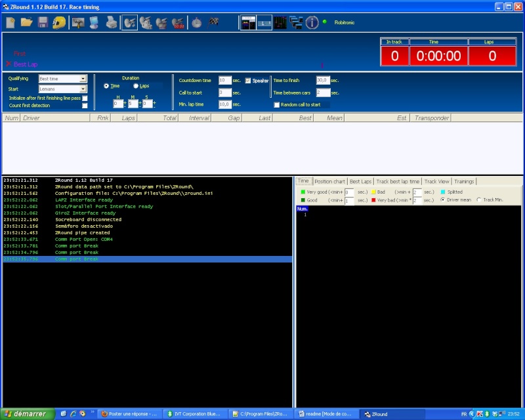The height and width of the screenshot is (420, 525).
Task: Toggle the Speaker checkbox
Action: (248, 80)
